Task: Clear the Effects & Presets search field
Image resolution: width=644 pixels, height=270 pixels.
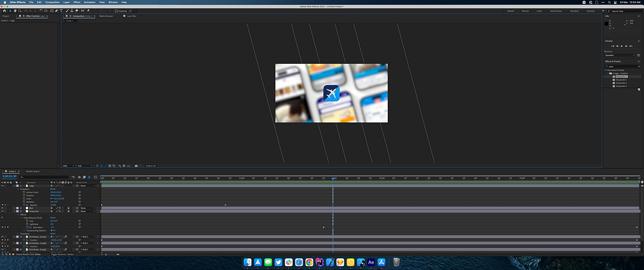Action: (639, 66)
